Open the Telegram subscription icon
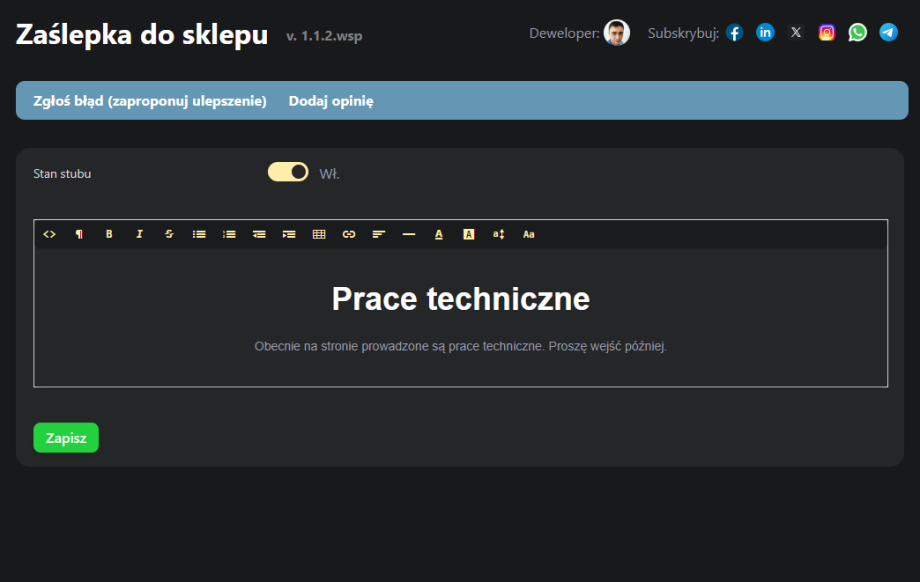The image size is (920, 582). coord(888,32)
